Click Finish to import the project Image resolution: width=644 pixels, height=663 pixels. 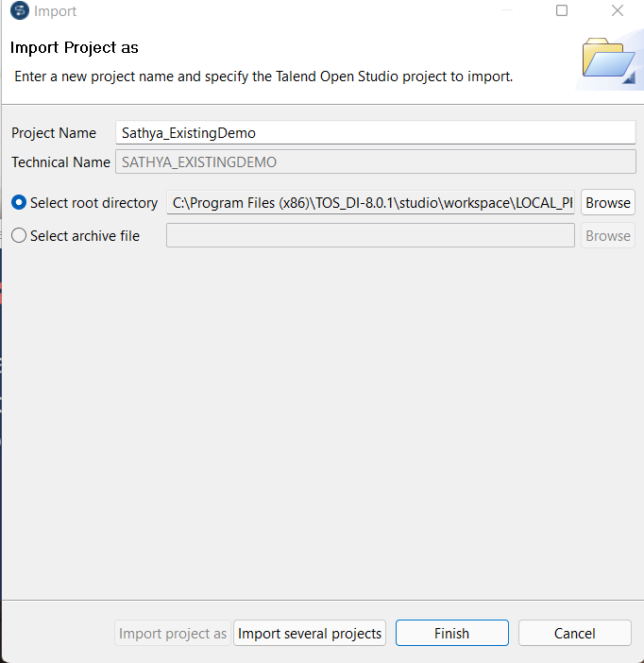tap(452, 633)
